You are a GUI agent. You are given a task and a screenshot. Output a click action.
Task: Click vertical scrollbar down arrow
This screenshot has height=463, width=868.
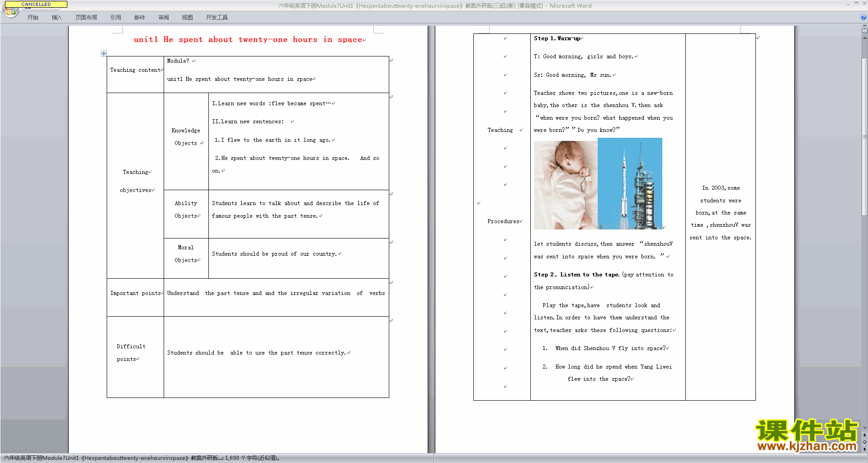click(864, 428)
